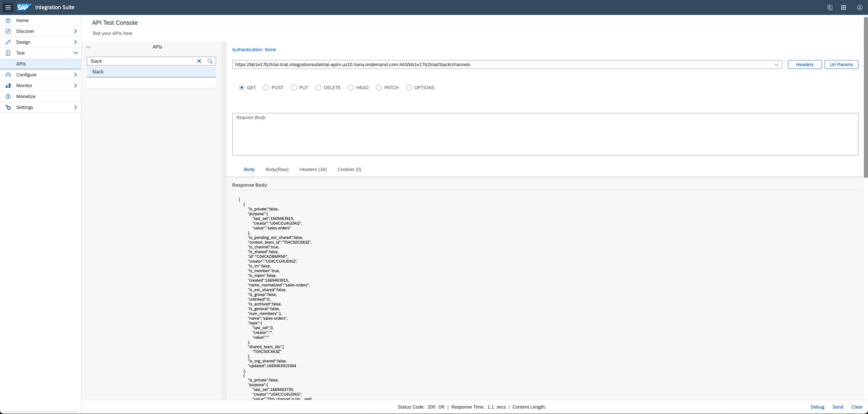Select the POST method radio button

[x=266, y=88]
